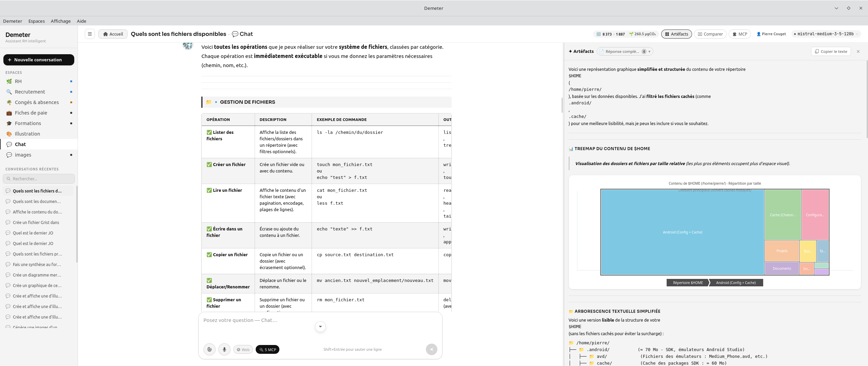Image resolution: width=868 pixels, height=366 pixels.
Task: Click the Rechercher conversations search field
Action: pos(39,179)
